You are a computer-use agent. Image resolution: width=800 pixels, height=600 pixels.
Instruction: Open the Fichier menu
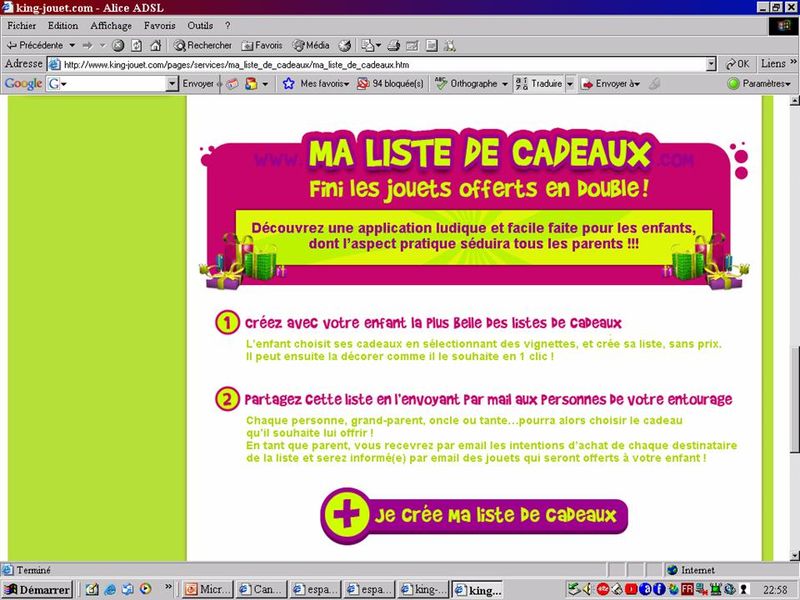[x=21, y=26]
